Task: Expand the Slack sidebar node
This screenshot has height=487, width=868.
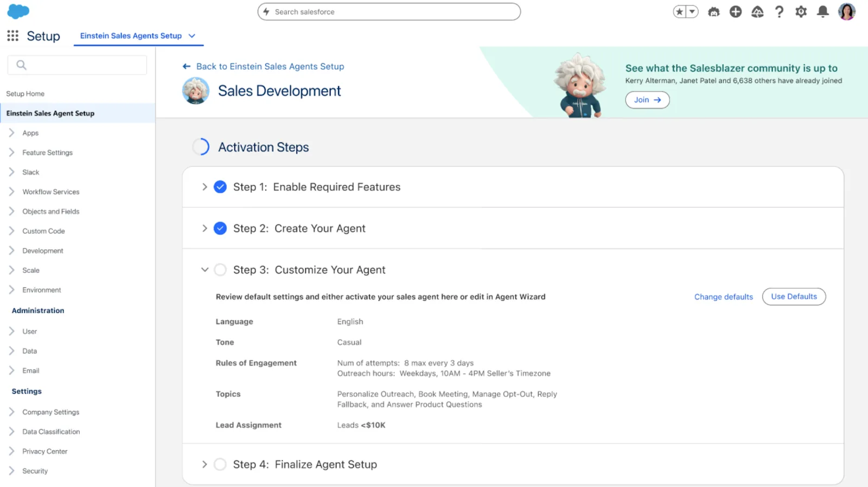Action: (11, 172)
